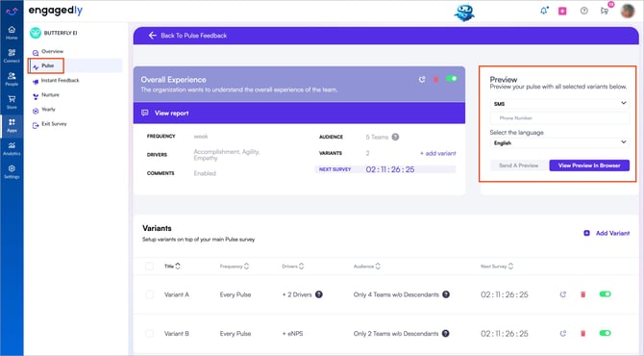This screenshot has height=356, width=644.
Task: Open the SMS preview channel dropdown
Action: [559, 104]
